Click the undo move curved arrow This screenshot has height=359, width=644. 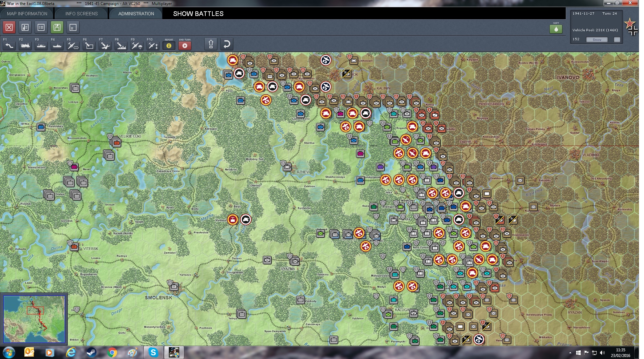pos(227,44)
